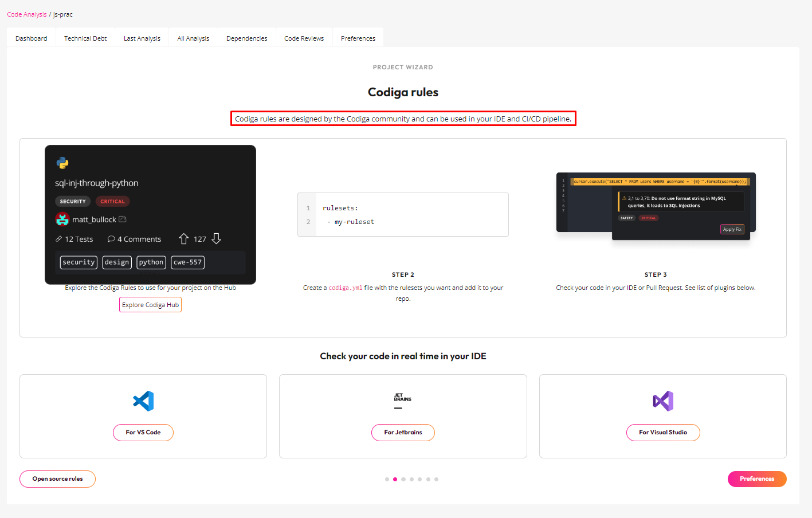Screen dimensions: 812x518
Task: Click the upvote arrow beside 127
Action: pyautogui.click(x=183, y=239)
